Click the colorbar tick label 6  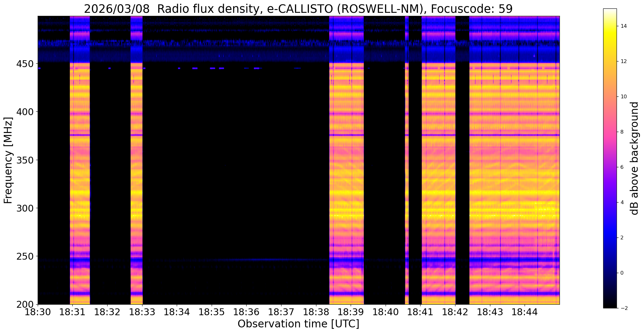click(x=622, y=167)
